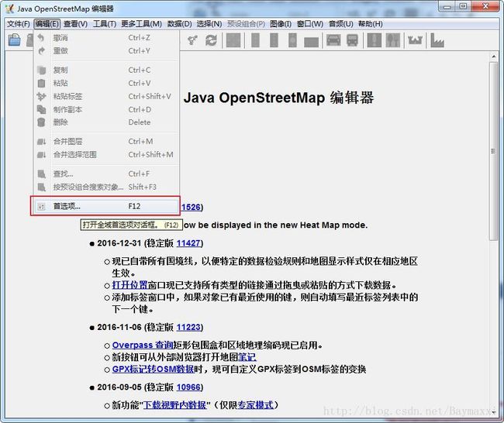Open the 10966 stable version link

[188, 387]
